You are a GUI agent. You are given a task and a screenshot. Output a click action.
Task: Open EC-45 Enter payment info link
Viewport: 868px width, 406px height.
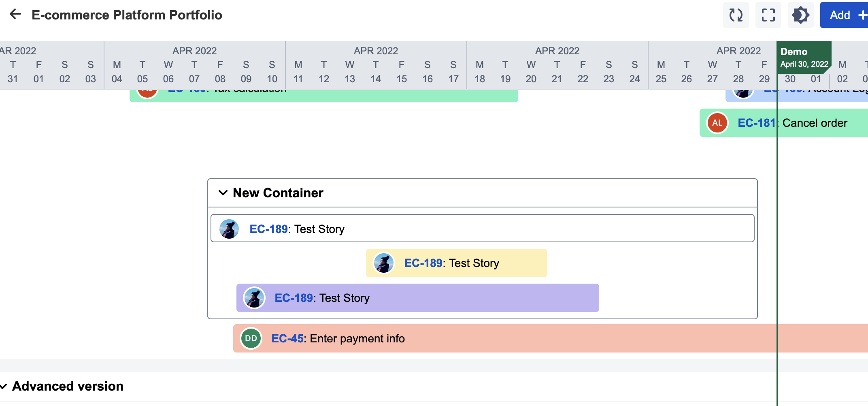tap(287, 339)
